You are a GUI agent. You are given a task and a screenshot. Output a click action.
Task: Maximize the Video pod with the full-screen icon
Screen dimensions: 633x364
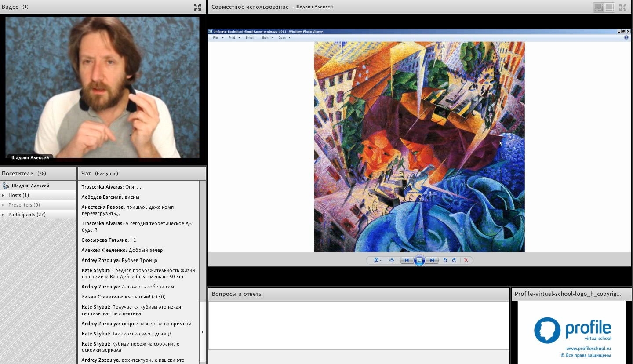(197, 7)
